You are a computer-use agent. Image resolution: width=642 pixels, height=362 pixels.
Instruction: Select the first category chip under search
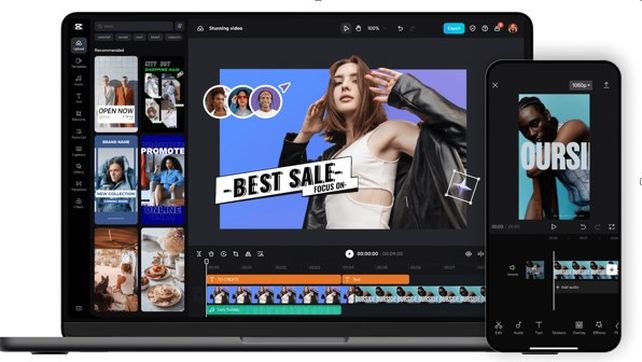(x=104, y=37)
